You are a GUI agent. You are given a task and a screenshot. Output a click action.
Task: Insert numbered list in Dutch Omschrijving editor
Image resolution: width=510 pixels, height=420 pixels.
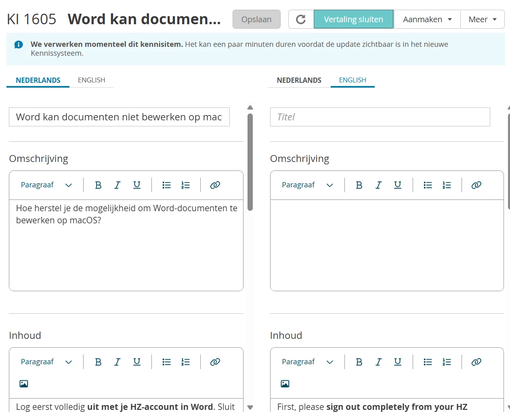coord(185,185)
